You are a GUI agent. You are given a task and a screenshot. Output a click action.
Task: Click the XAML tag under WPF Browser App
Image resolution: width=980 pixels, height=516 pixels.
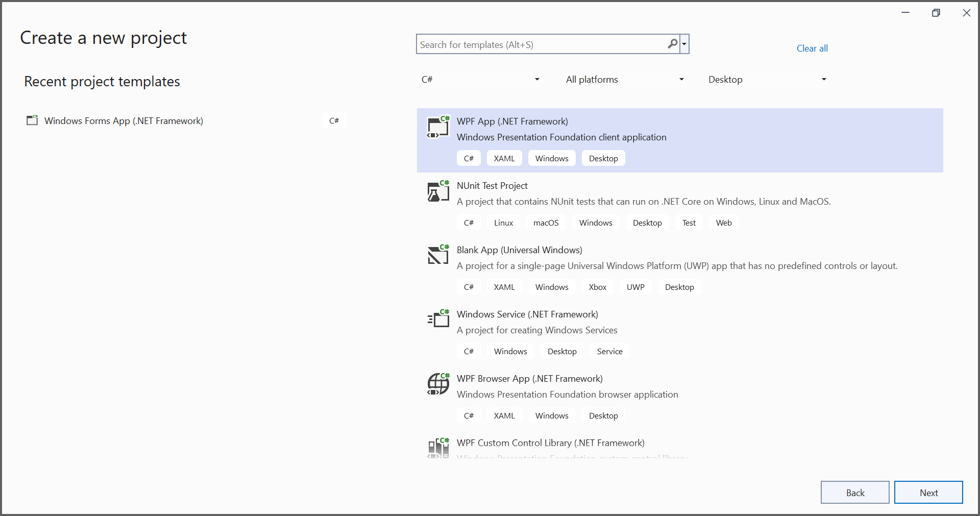pos(504,416)
